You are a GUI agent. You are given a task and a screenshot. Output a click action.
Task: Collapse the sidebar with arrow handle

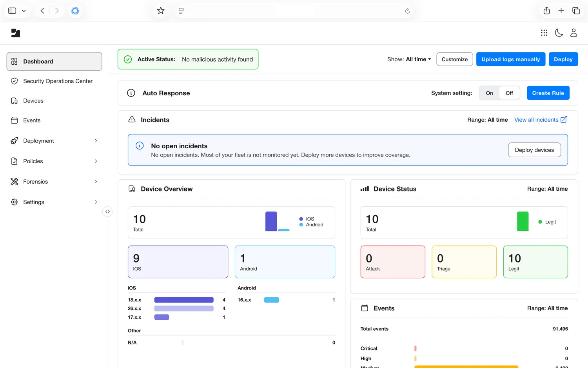[107, 212]
